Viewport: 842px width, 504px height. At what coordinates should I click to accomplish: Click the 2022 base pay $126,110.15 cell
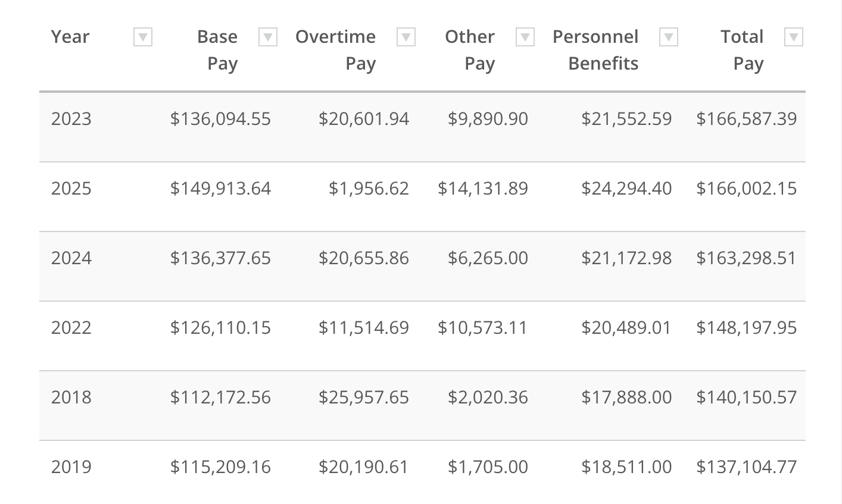(220, 328)
